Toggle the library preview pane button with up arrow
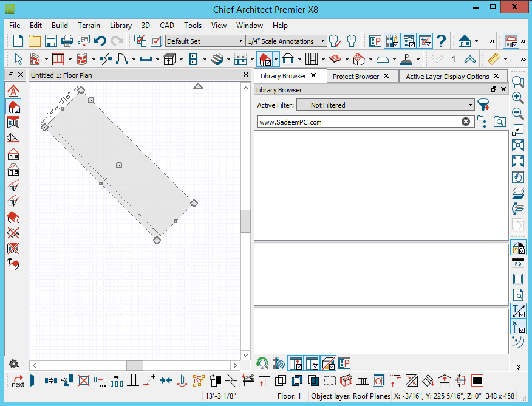Image resolution: width=532 pixels, height=406 pixels. click(x=296, y=363)
